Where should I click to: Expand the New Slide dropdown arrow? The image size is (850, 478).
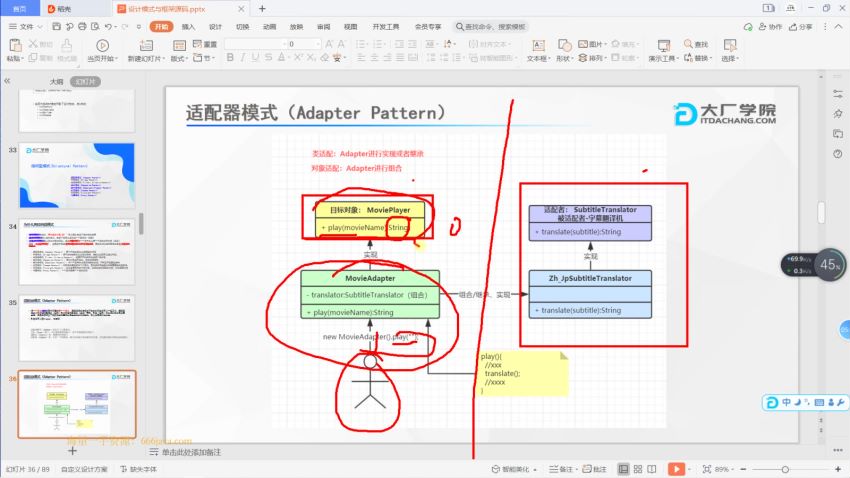(x=163, y=59)
